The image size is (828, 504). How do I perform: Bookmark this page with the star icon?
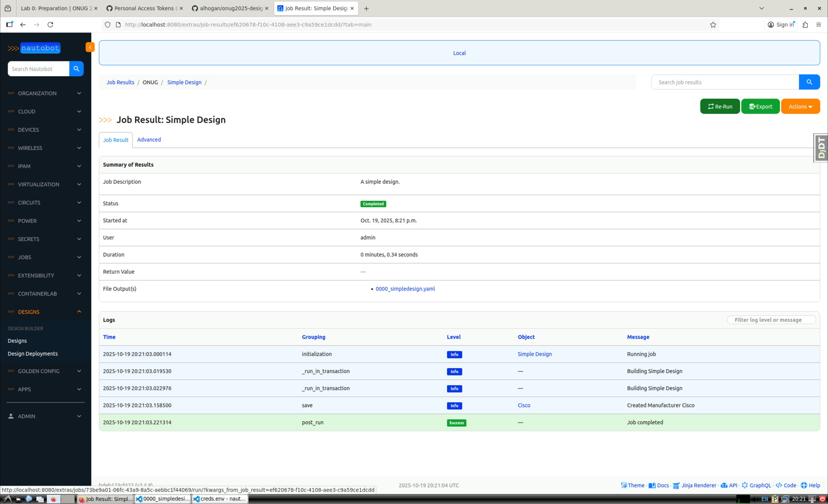(x=713, y=24)
